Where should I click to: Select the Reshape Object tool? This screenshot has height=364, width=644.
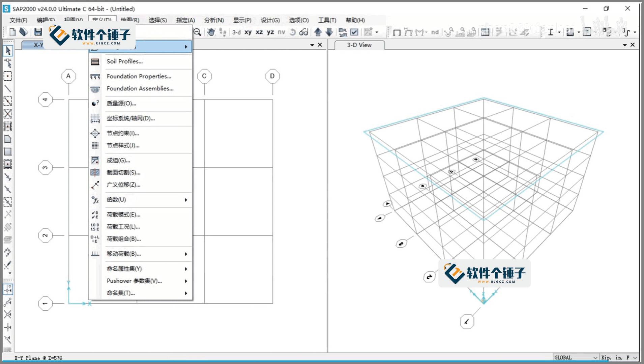point(8,63)
